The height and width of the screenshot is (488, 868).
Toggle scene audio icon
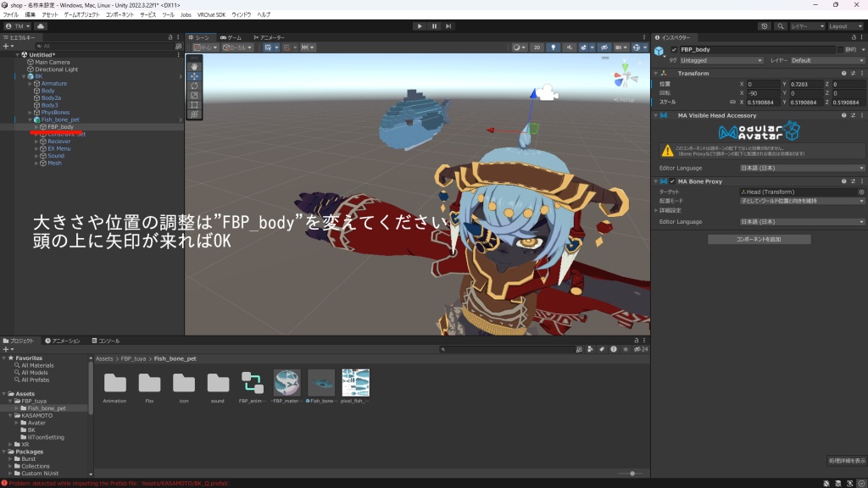coord(569,47)
